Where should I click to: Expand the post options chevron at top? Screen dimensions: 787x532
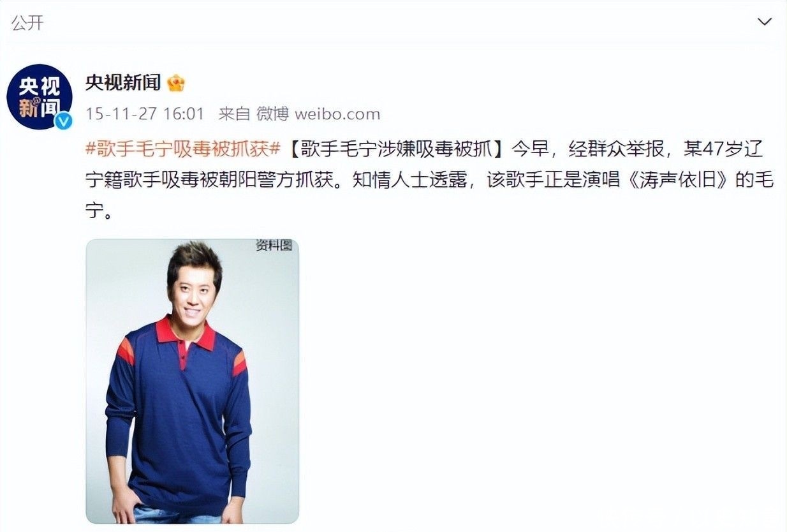(765, 22)
